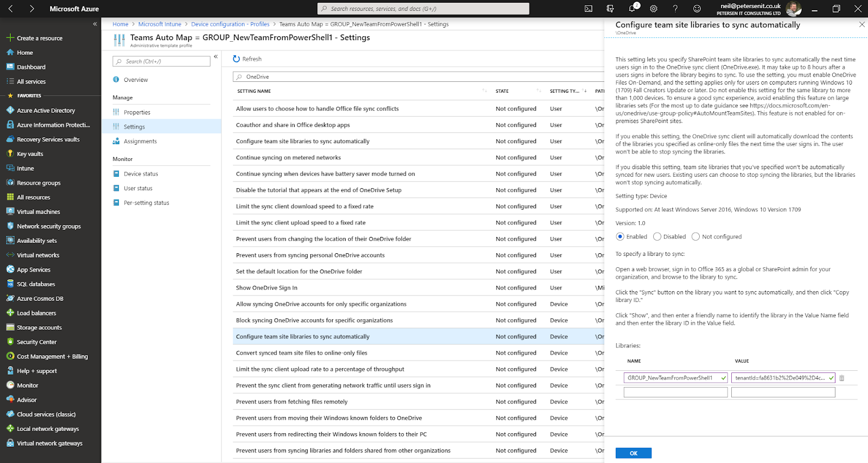868x463 pixels.
Task: Open Azure Cloud Shell icon
Action: coord(589,9)
